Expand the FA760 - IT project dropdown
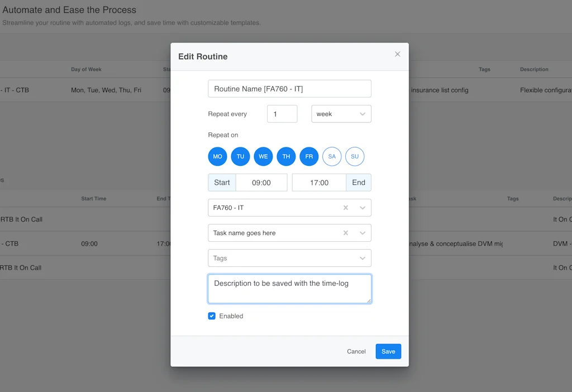 coord(363,208)
